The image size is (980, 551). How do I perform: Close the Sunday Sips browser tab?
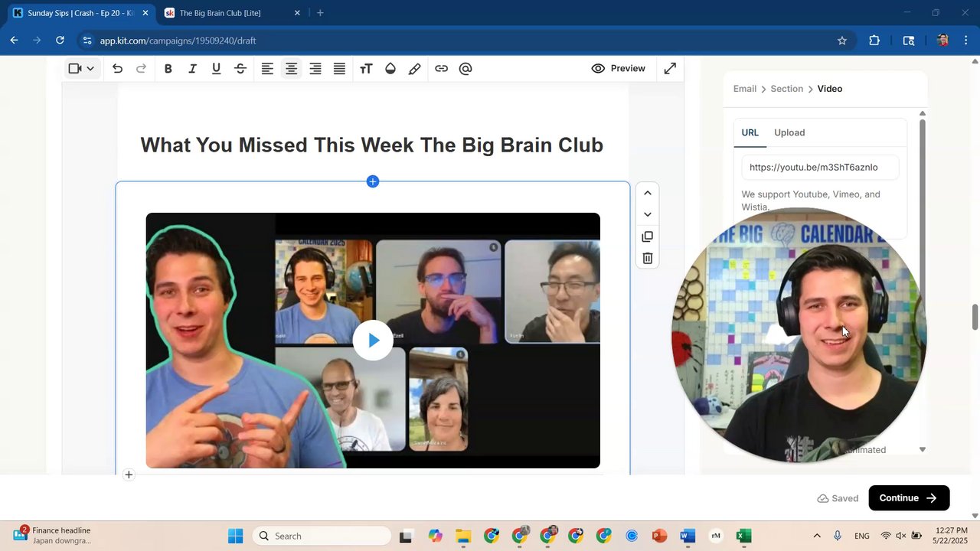click(x=145, y=13)
